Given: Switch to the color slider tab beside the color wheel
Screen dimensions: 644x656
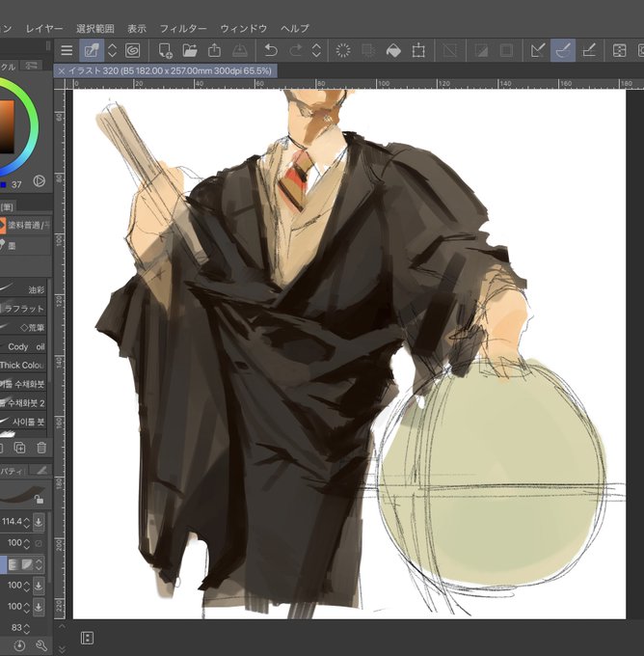Looking at the screenshot, I should (x=31, y=66).
